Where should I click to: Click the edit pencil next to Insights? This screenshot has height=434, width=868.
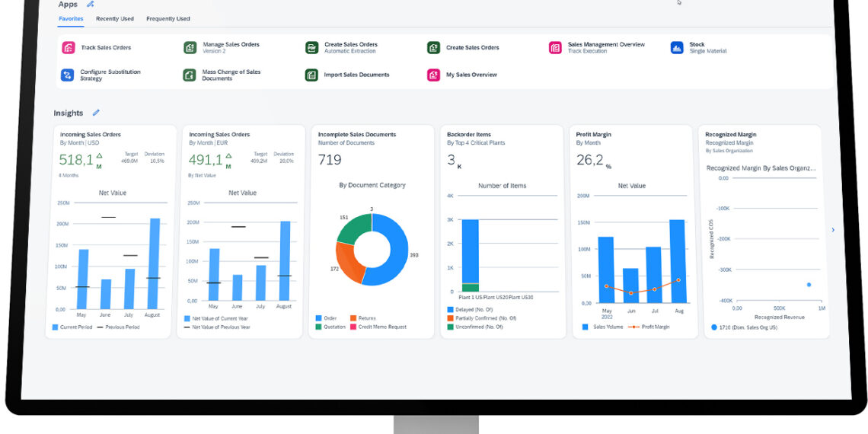click(96, 113)
